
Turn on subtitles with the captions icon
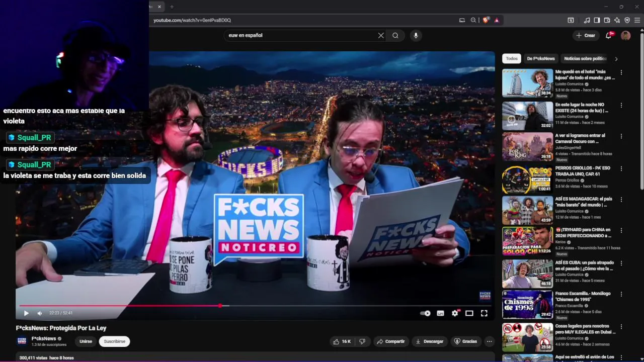440,313
